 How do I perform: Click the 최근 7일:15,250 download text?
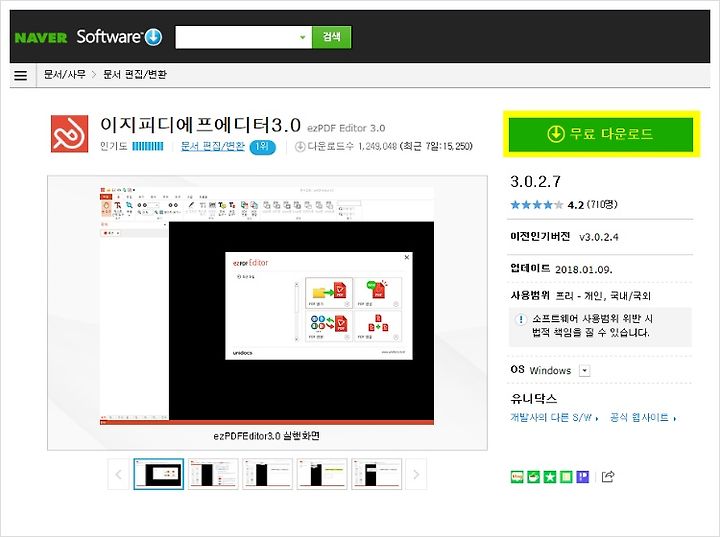(436, 147)
